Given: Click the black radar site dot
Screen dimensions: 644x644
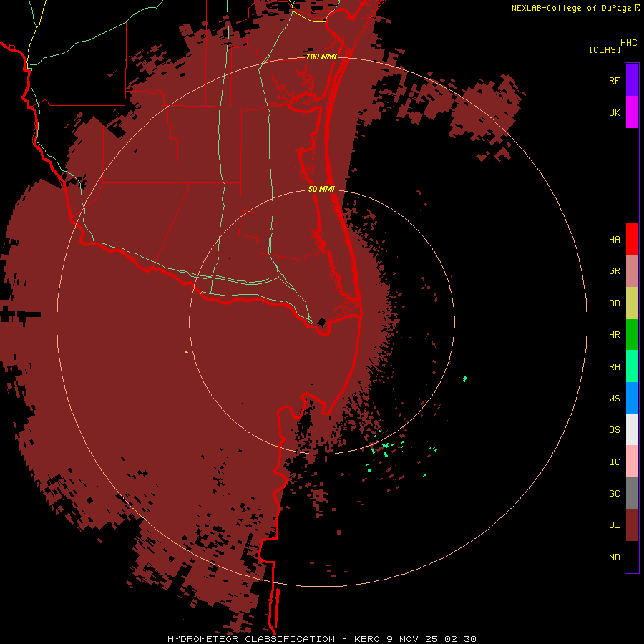Looking at the screenshot, I should tap(323, 321).
